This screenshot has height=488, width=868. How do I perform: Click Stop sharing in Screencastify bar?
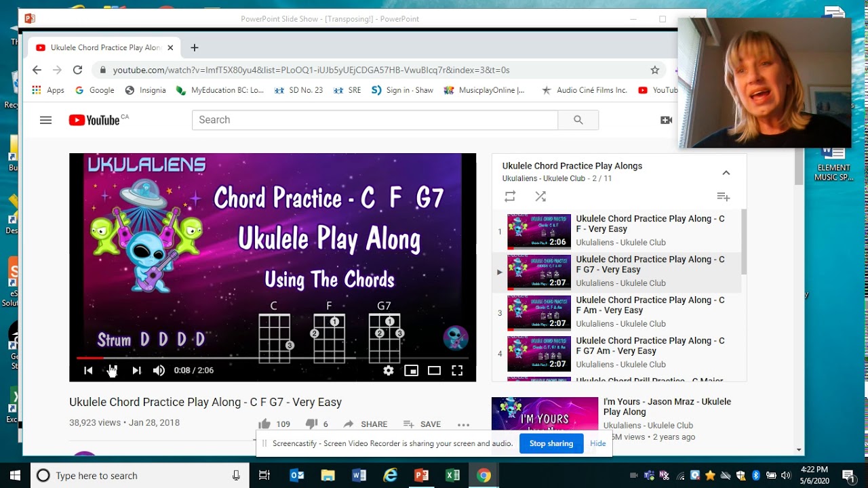click(551, 443)
